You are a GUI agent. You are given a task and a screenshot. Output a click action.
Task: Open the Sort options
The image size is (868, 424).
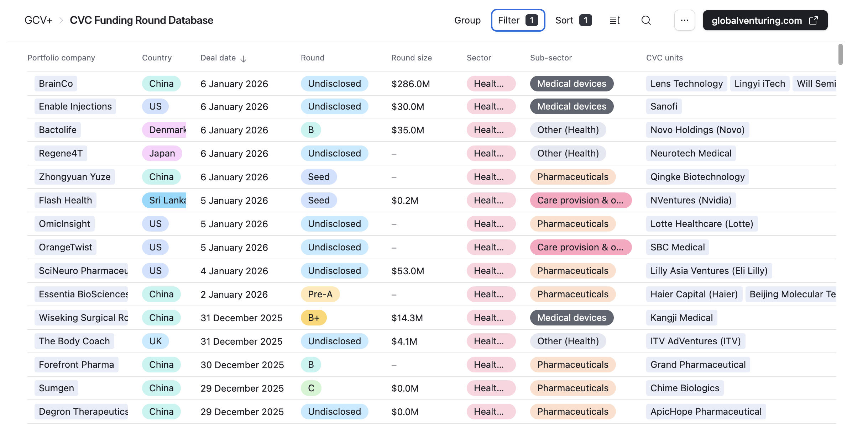click(573, 20)
